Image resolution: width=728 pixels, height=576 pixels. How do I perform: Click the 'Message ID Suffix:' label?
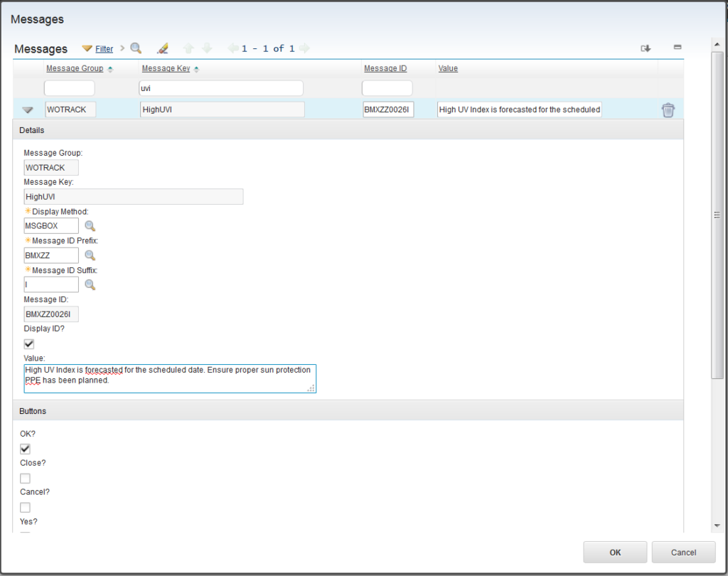click(x=65, y=270)
